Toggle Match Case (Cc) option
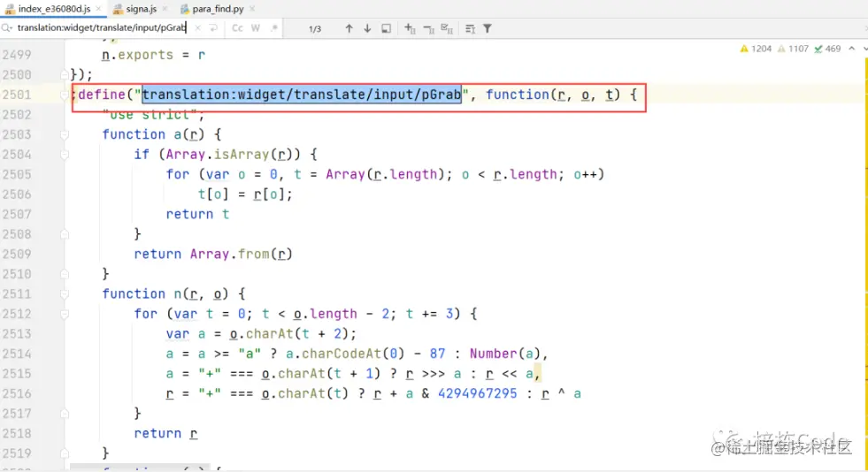The width and height of the screenshot is (868, 472). coord(237,27)
